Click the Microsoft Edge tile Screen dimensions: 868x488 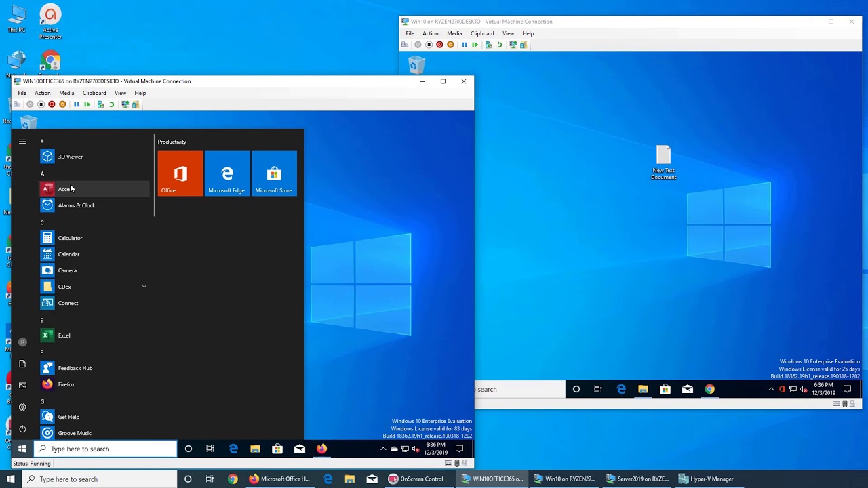click(227, 174)
